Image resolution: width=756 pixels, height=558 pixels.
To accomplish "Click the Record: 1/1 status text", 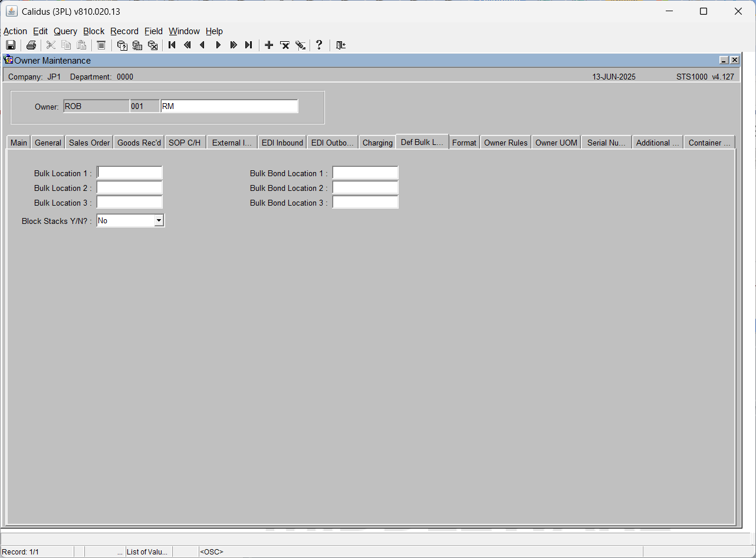I will (x=21, y=552).
